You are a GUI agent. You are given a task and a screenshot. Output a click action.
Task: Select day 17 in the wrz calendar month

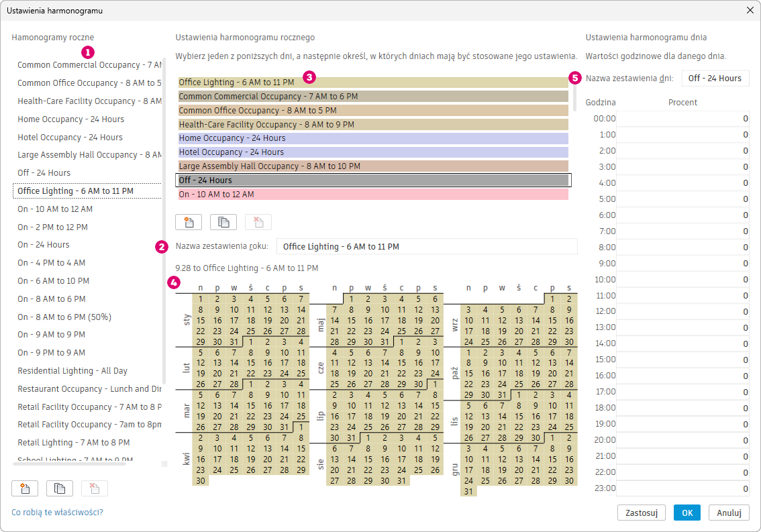click(469, 331)
